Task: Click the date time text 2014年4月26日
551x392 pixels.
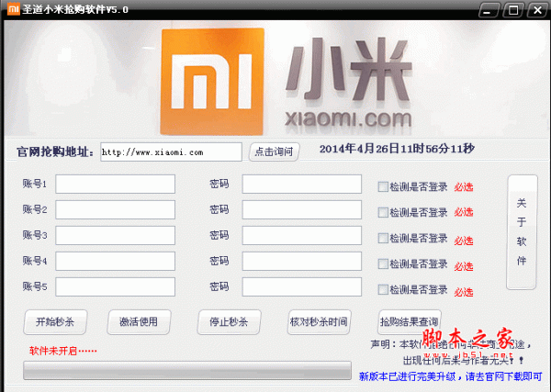Action: point(397,149)
